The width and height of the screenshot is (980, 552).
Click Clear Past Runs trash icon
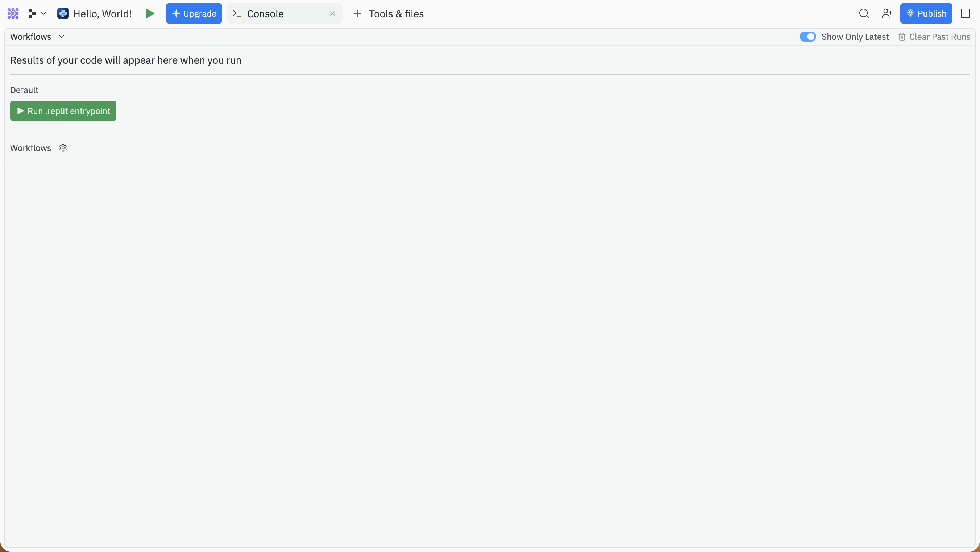point(902,37)
